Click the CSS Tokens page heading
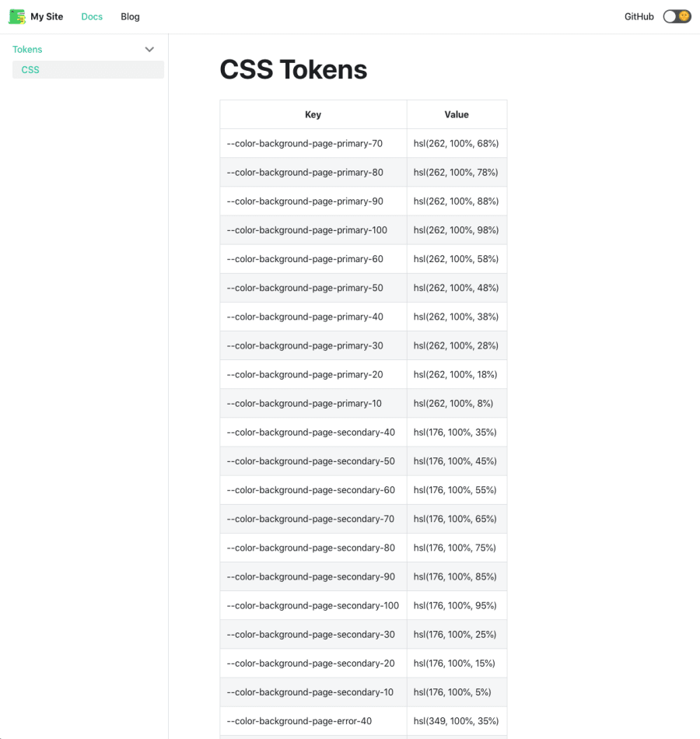700x739 pixels. (x=294, y=69)
